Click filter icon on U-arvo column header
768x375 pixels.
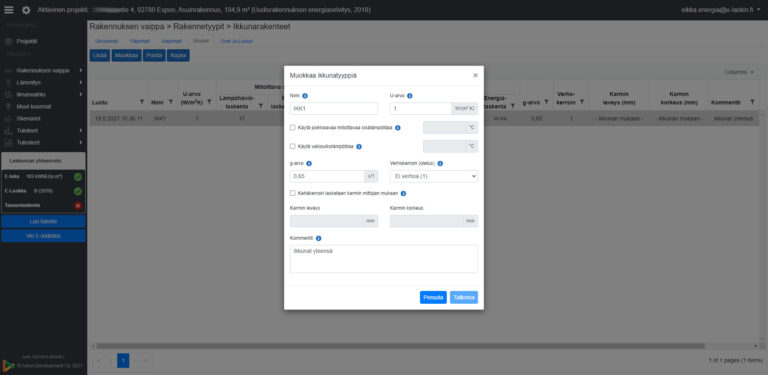tap(209, 102)
